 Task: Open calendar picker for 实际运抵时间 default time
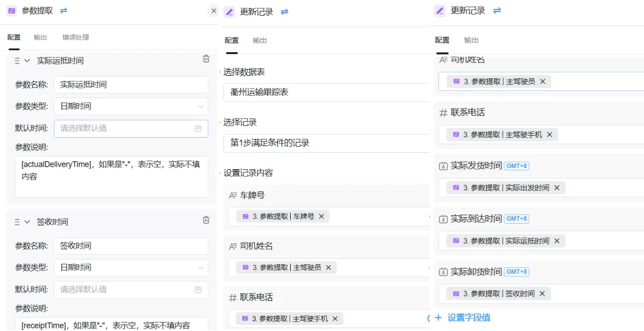pyautogui.click(x=198, y=129)
